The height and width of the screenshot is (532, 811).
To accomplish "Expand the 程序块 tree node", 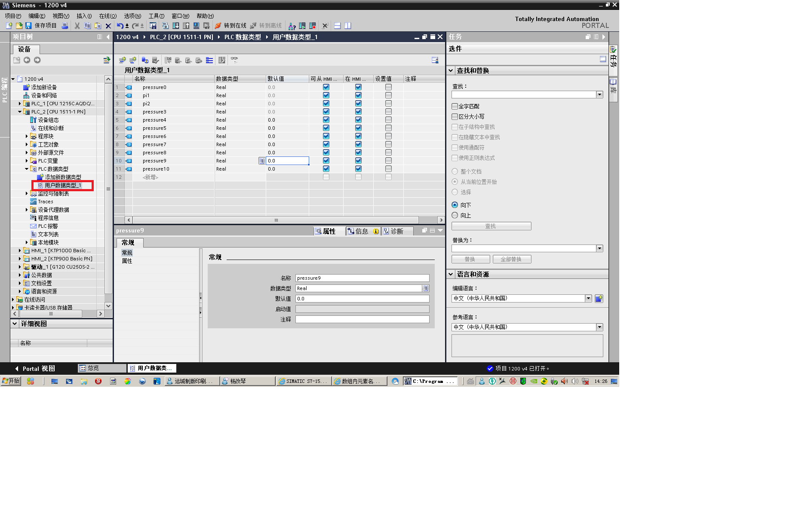I will tap(27, 136).
